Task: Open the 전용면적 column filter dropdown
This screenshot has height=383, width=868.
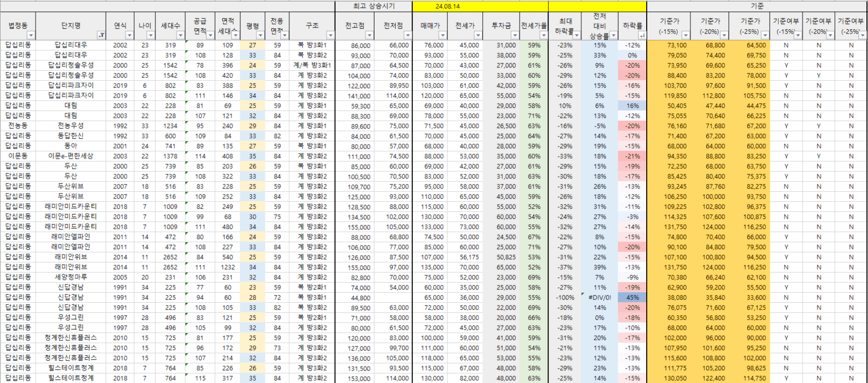Action: pos(285,36)
